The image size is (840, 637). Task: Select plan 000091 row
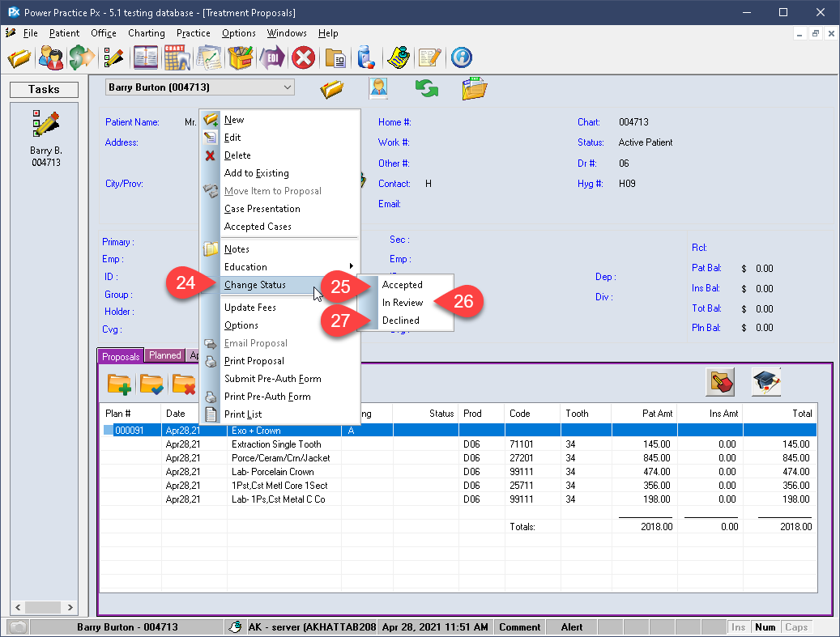point(459,431)
